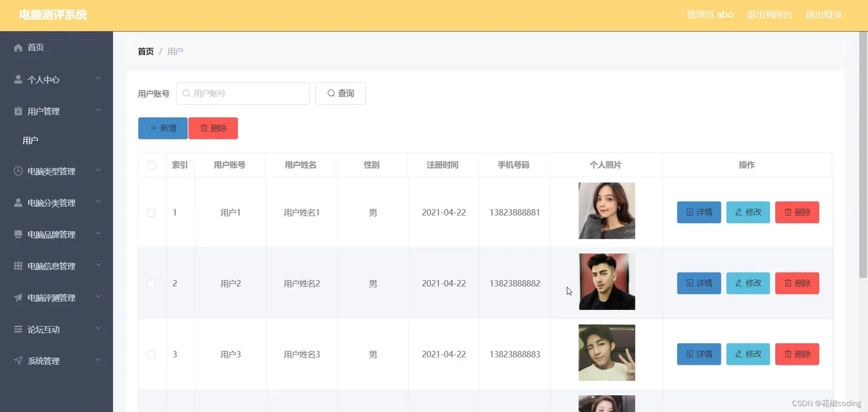Click the clipboard icon beside 用户管理
Viewport: 868px width, 412px height.
(x=18, y=111)
